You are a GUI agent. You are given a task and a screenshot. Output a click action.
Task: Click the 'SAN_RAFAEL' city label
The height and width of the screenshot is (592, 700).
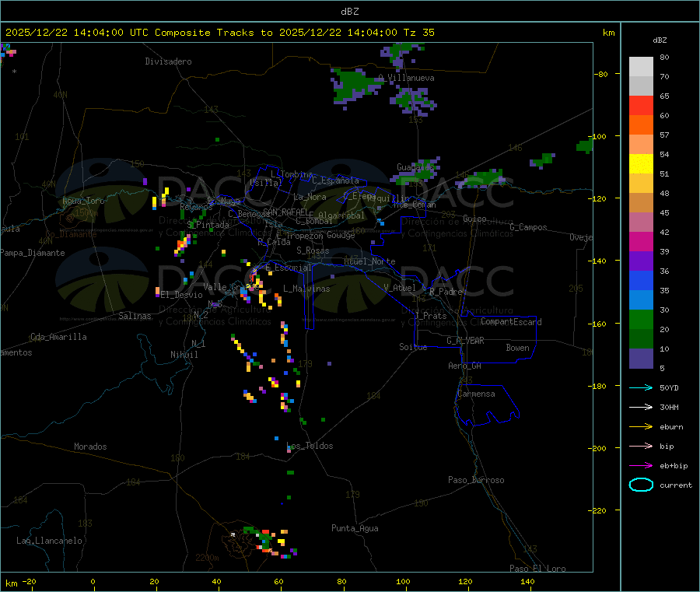(x=285, y=212)
